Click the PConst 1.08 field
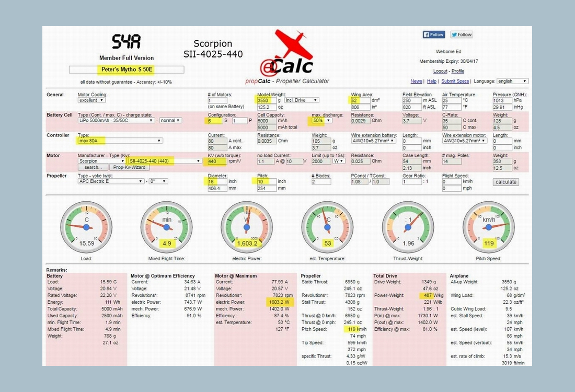Viewport: 575px width, 392px height. pos(360,181)
